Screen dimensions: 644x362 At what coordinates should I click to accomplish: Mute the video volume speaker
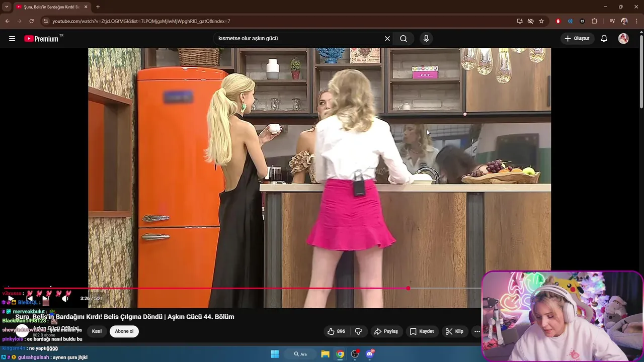click(x=65, y=298)
